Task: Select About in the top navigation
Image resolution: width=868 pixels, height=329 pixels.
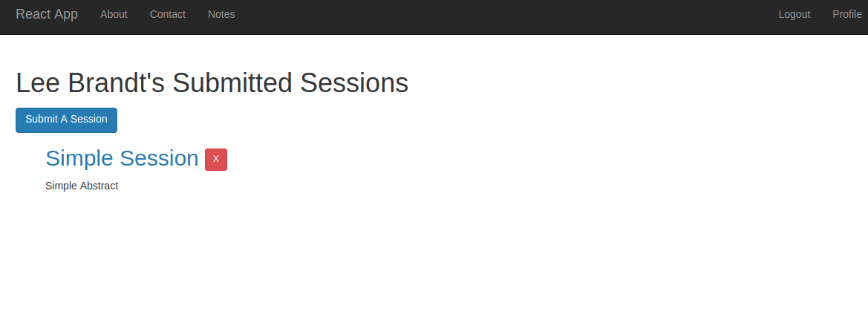Action: (114, 14)
